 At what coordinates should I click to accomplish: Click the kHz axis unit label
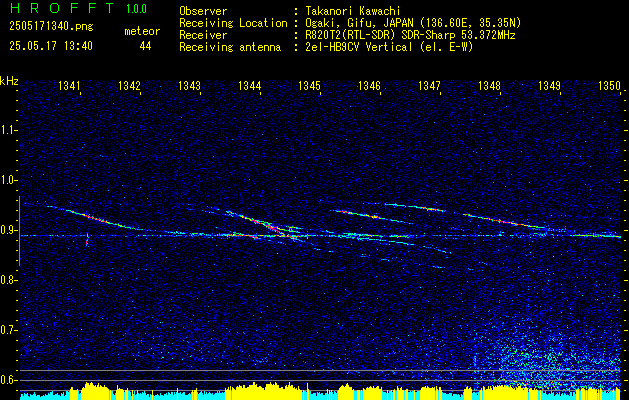pos(9,81)
